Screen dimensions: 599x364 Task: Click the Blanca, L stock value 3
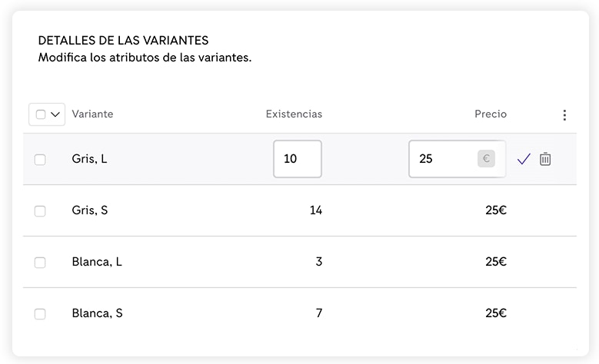319,262
